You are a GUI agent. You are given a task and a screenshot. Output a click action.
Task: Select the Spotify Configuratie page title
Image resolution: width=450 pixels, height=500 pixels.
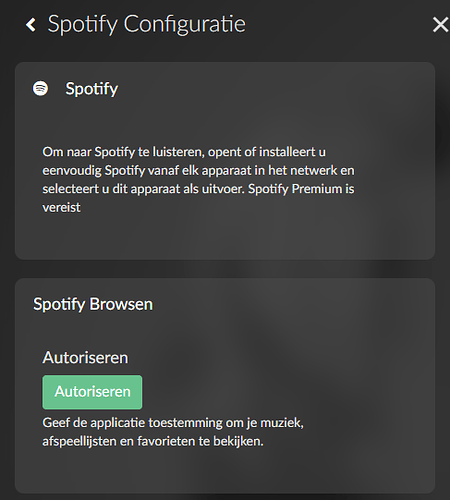[x=147, y=24]
